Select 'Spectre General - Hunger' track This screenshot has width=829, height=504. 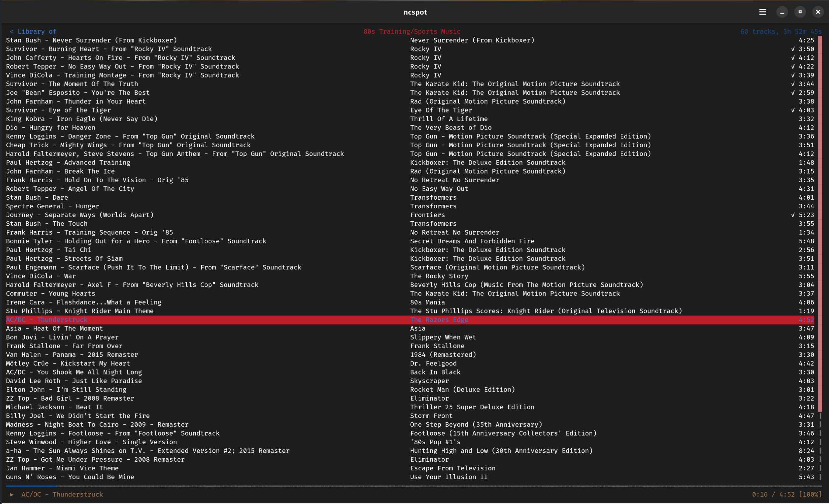410,206
